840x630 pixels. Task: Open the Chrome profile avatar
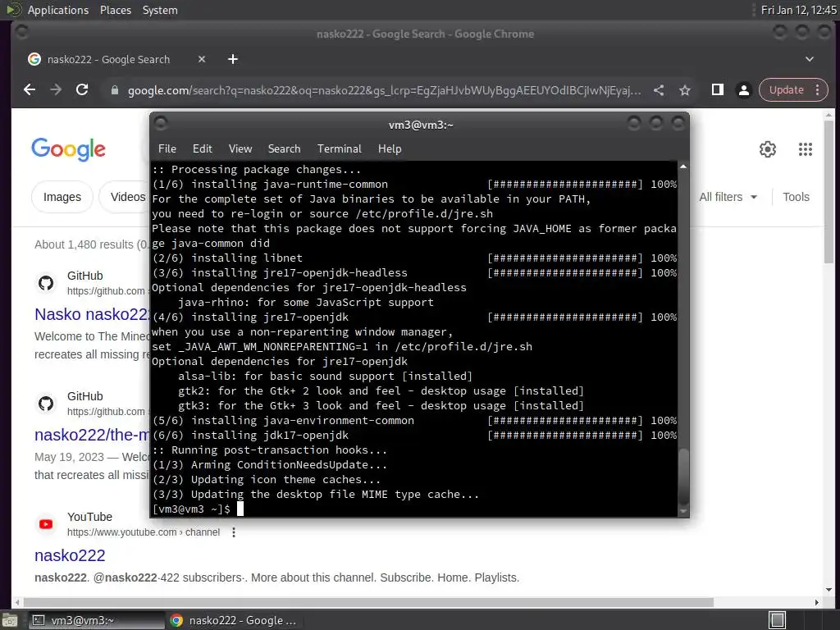click(x=743, y=90)
